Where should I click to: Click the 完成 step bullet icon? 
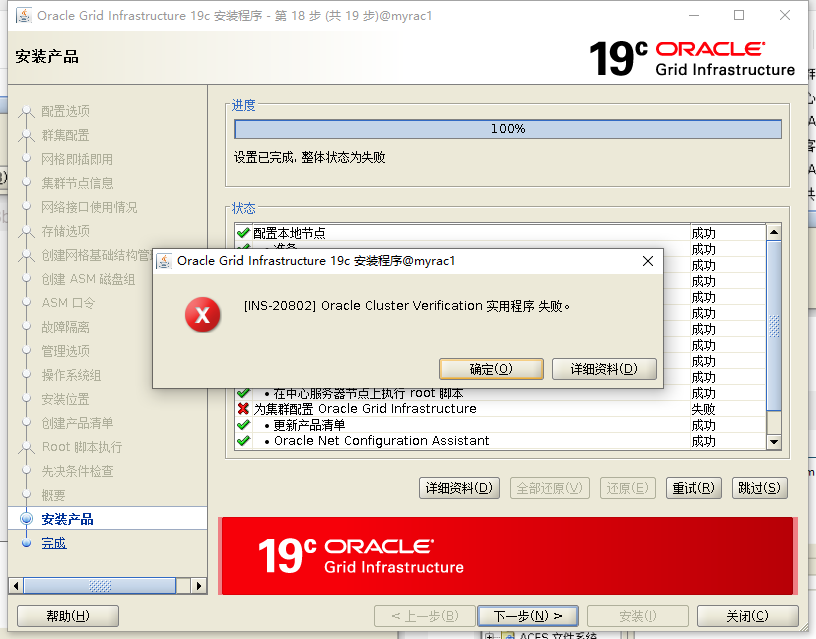[27, 543]
